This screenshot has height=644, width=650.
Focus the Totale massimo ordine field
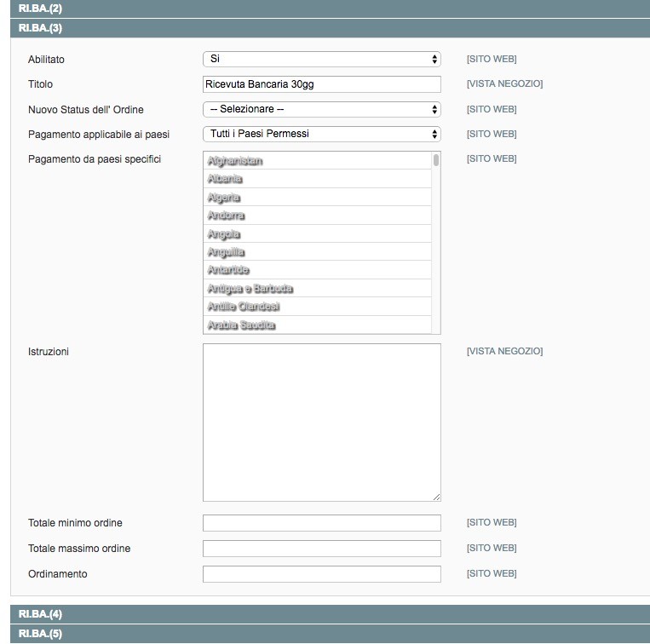(322, 549)
